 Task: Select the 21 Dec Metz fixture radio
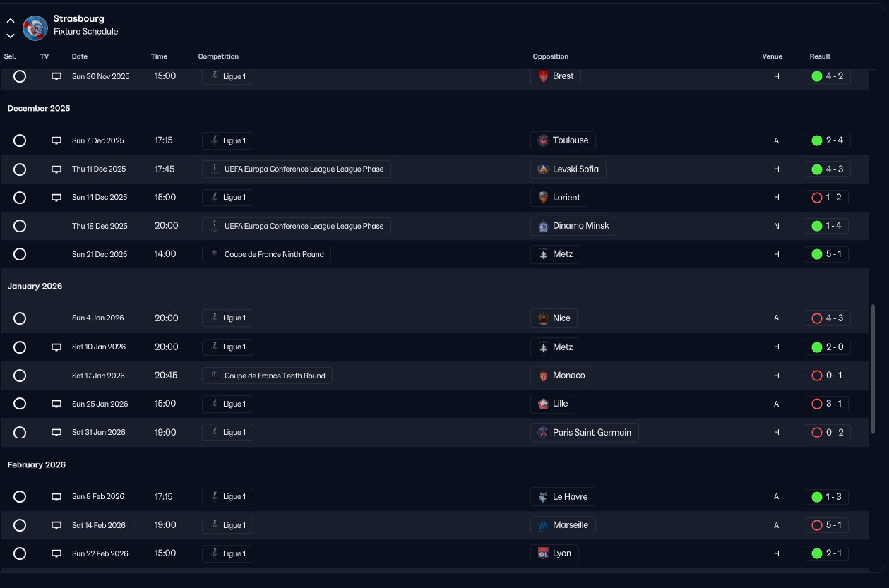20,254
